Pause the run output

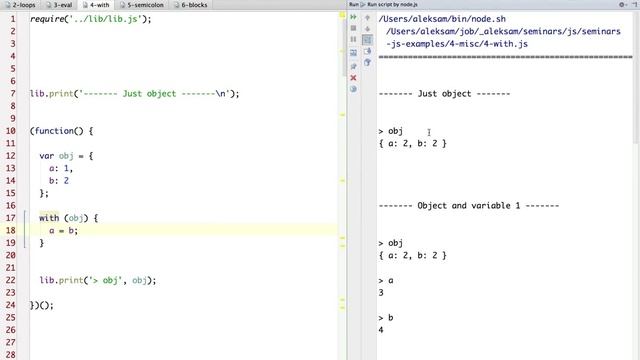pyautogui.click(x=353, y=39)
